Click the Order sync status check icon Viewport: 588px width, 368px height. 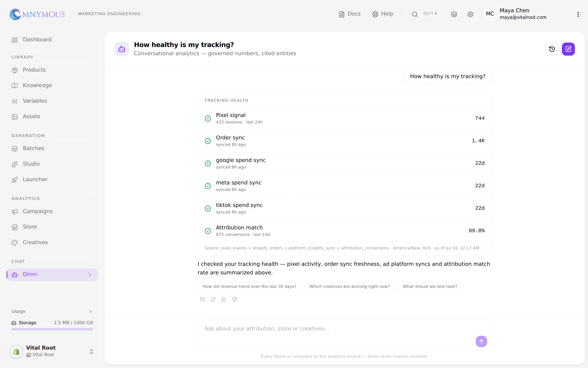pyautogui.click(x=208, y=141)
